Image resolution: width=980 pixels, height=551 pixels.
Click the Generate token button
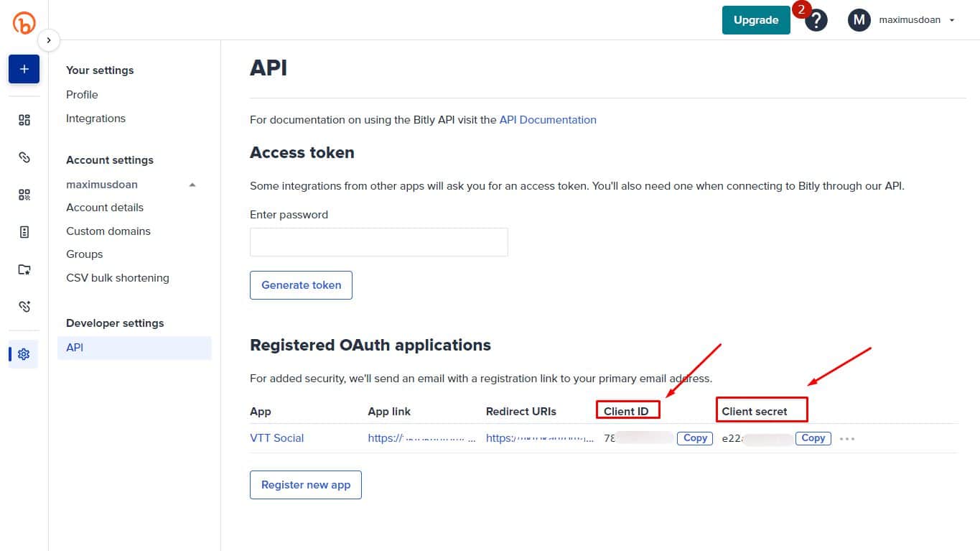[x=301, y=285]
